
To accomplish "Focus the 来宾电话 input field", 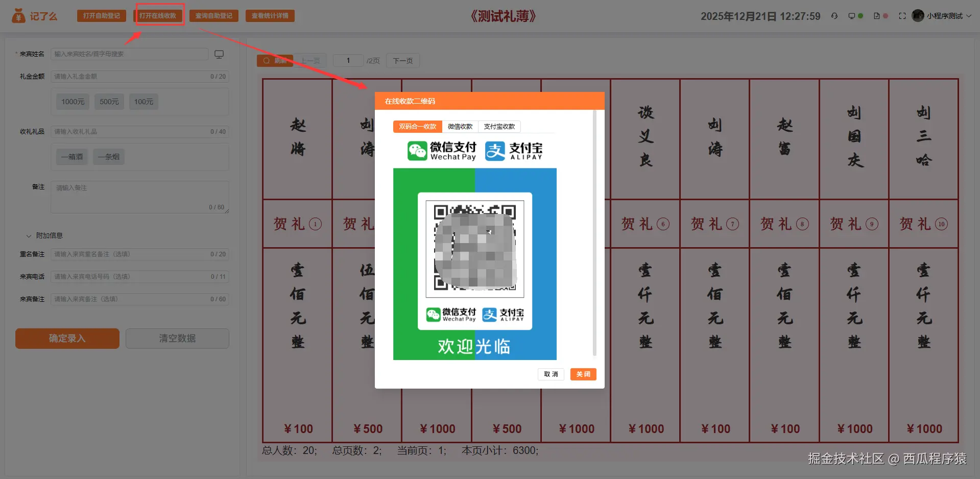I will [140, 277].
